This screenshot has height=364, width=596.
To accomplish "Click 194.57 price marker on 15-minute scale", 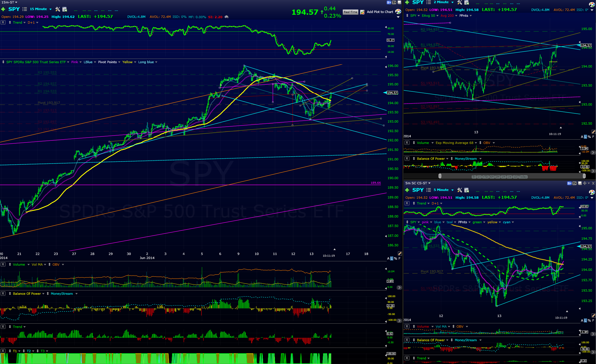I will (x=392, y=93).
